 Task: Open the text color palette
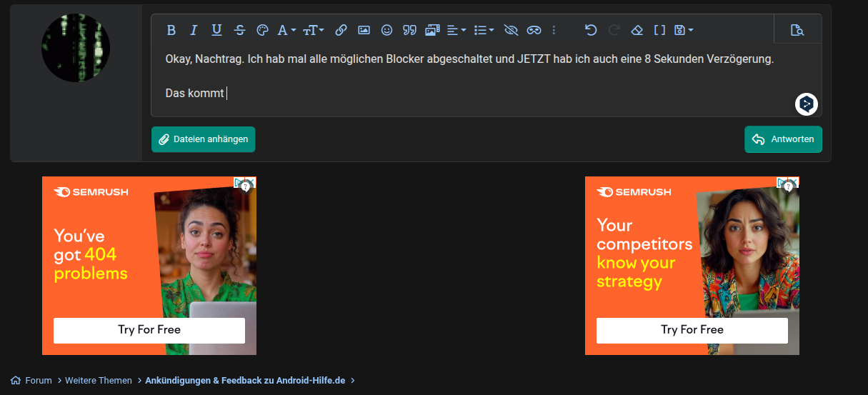point(262,30)
